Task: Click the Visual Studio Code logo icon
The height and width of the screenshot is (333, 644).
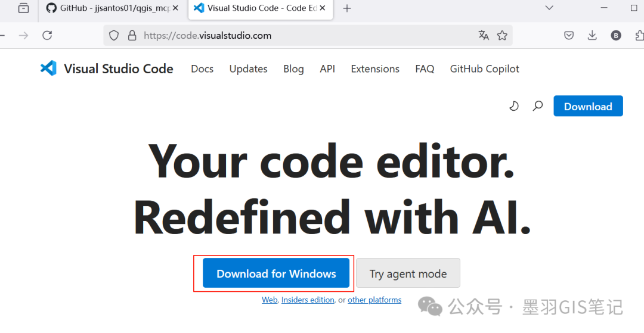Action: [48, 69]
